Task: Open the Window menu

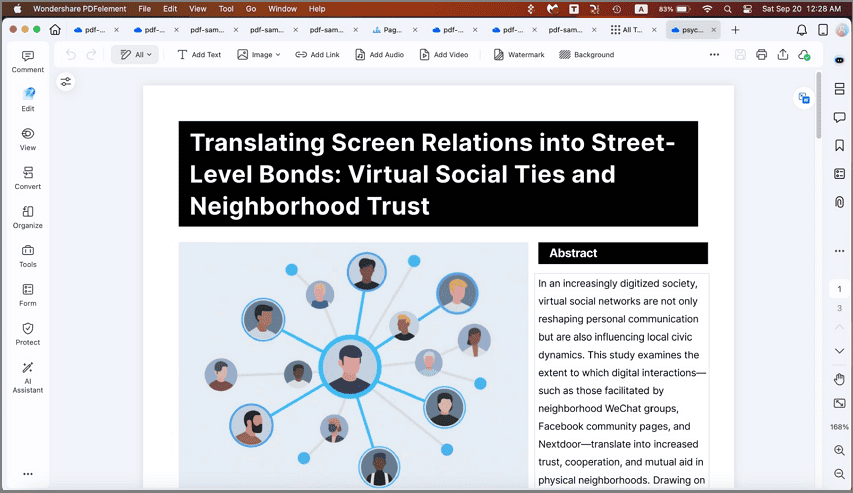Action: coord(282,9)
